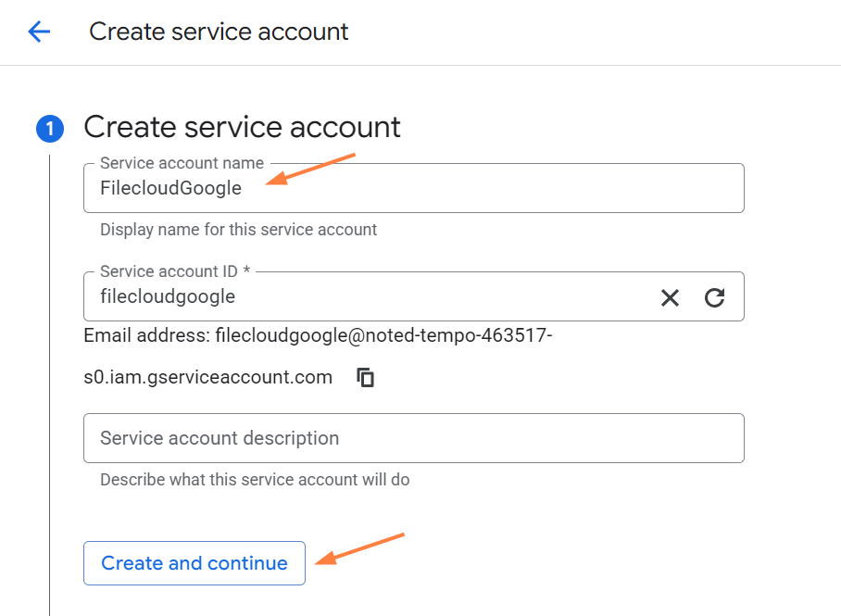Click the step 1 number badge
Screen dimensions: 841x616
coord(50,129)
